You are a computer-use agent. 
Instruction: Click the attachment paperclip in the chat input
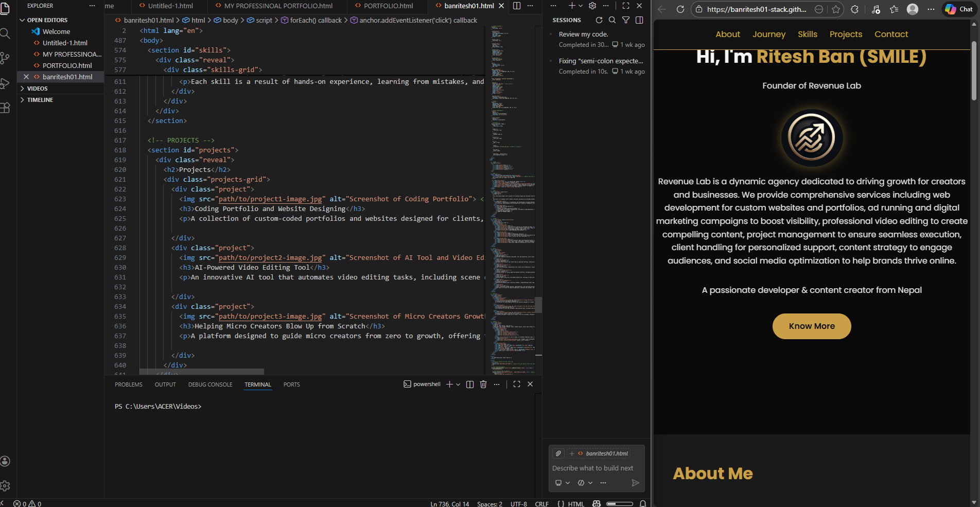pyautogui.click(x=558, y=453)
